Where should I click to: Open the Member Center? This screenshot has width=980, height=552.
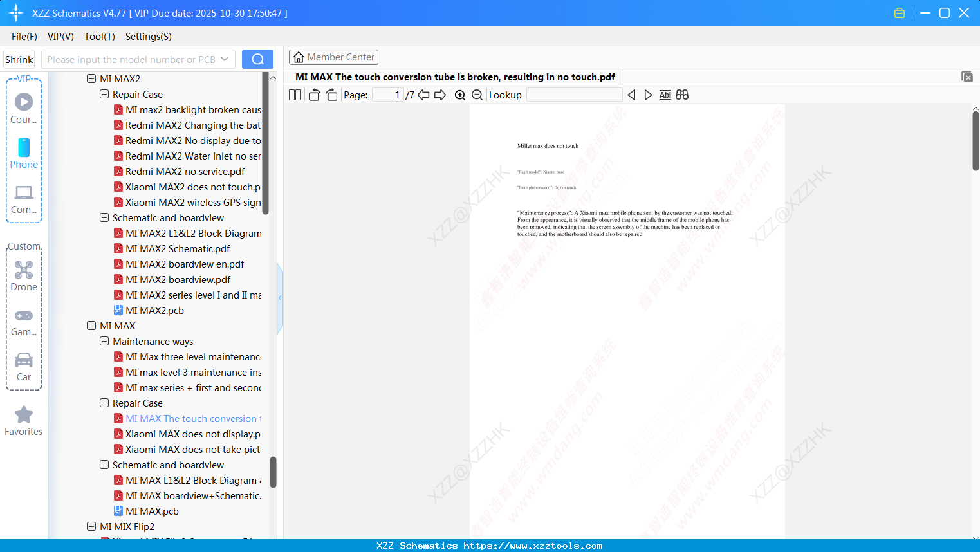pos(333,57)
